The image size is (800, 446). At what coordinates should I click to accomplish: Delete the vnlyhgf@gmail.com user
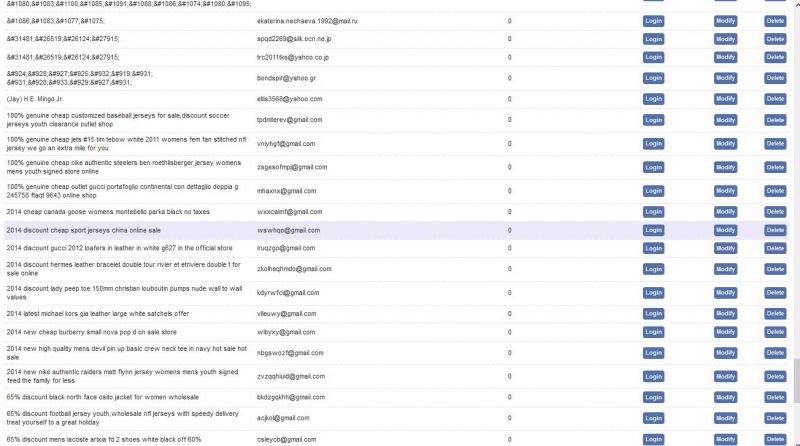click(775, 144)
